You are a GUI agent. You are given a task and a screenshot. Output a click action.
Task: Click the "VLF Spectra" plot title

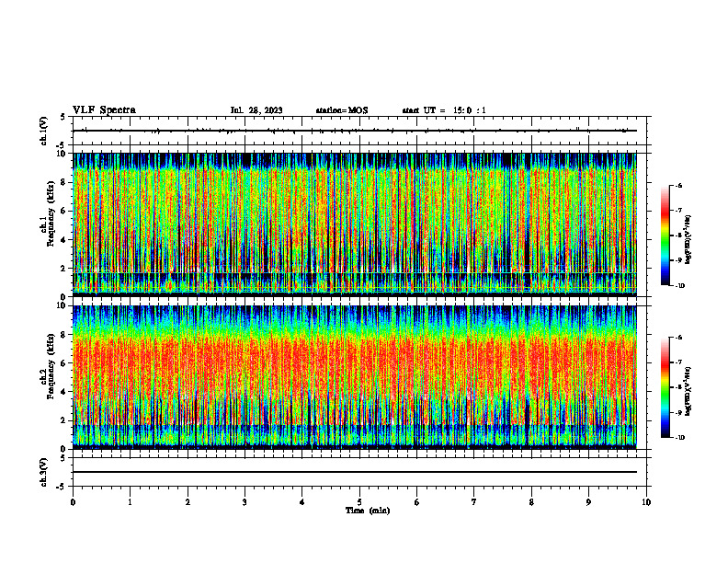(104, 110)
